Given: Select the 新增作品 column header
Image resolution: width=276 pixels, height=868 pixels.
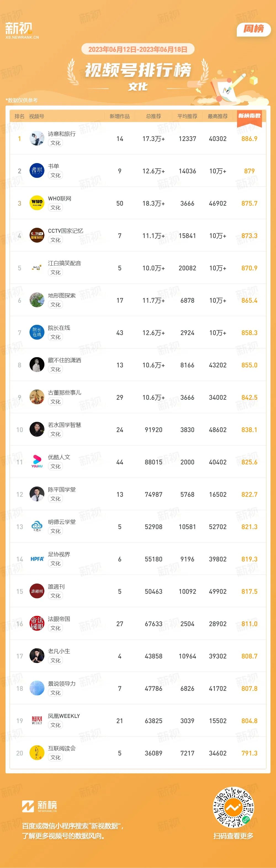Looking at the screenshot, I should pyautogui.click(x=120, y=116).
